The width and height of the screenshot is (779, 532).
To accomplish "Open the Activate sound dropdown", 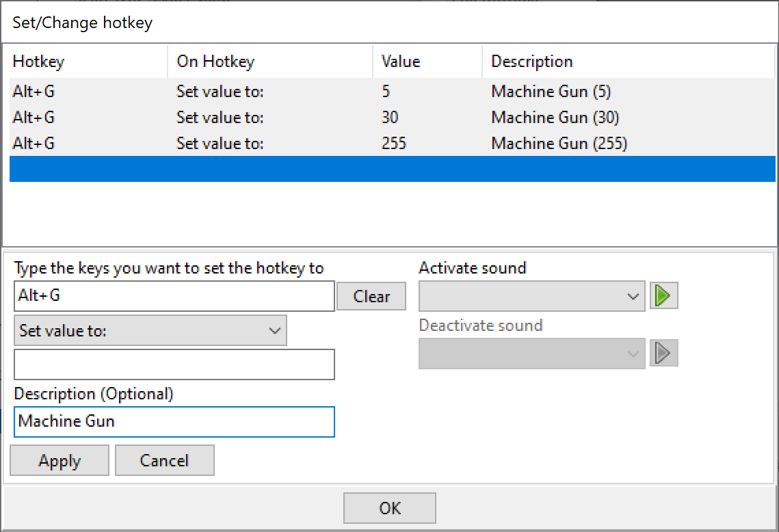I will [531, 296].
